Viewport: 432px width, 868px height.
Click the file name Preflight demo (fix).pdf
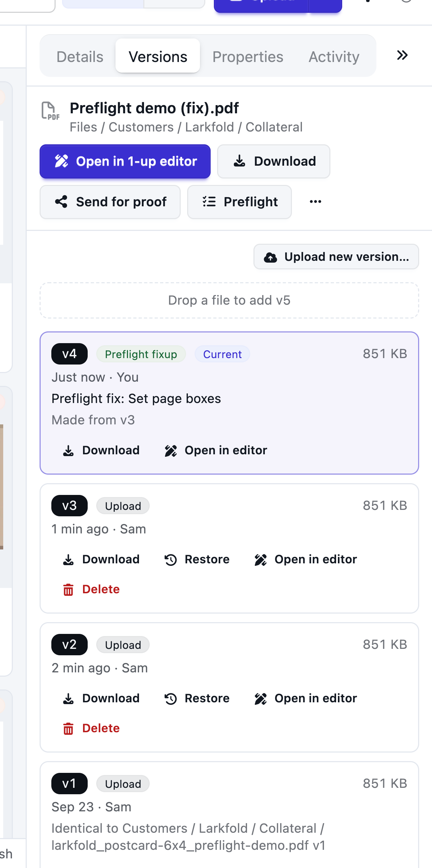tap(154, 108)
